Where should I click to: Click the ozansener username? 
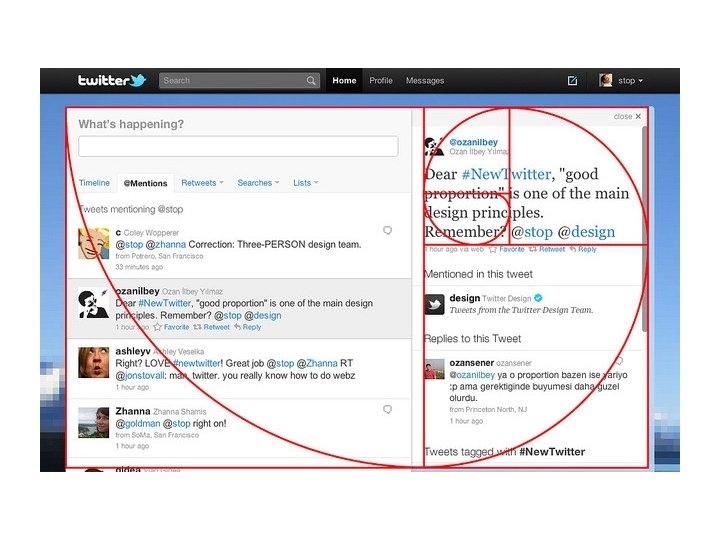[472, 363]
